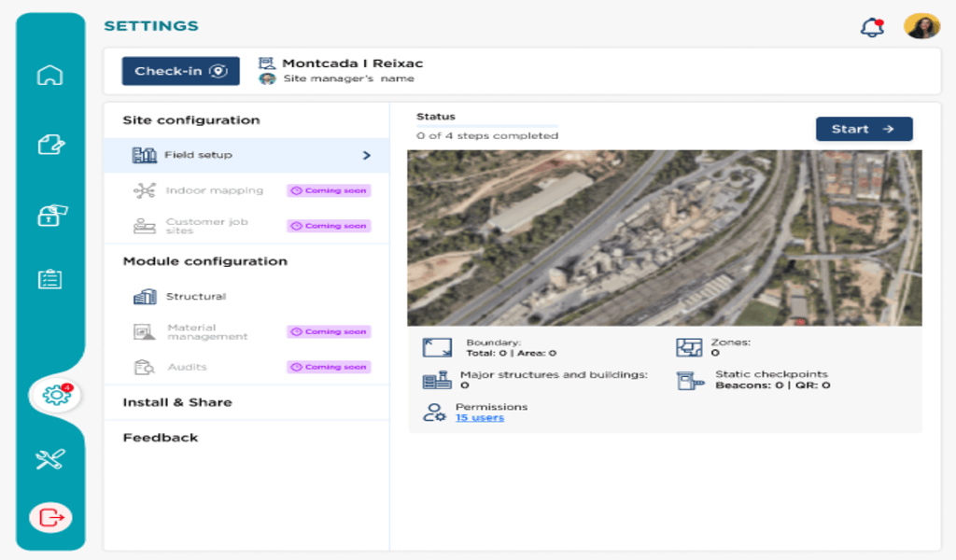This screenshot has height=560, width=956.
Task: Open user profile avatar
Action: pyautogui.click(x=921, y=26)
